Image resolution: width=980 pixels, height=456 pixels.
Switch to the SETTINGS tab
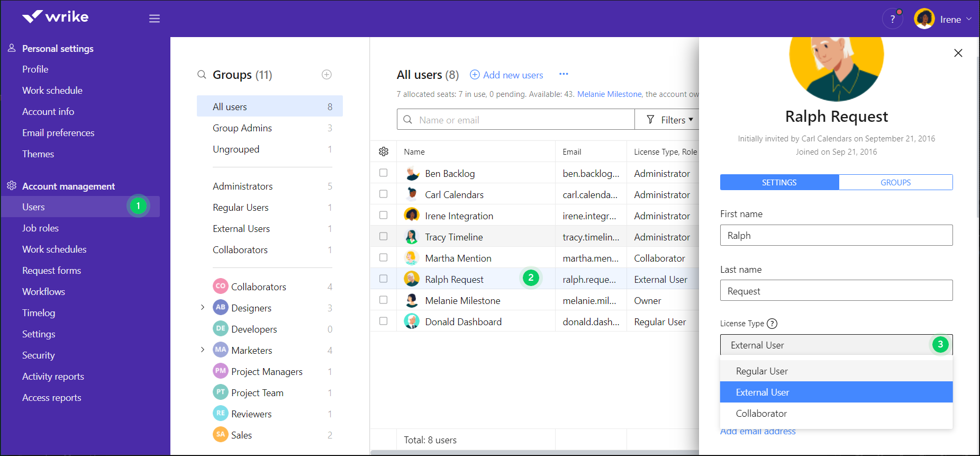coord(779,182)
